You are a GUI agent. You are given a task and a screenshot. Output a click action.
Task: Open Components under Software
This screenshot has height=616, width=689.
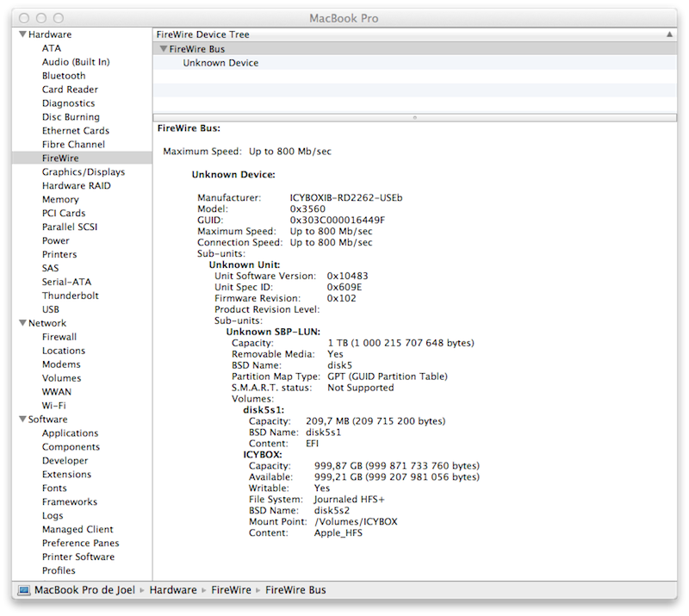point(71,447)
